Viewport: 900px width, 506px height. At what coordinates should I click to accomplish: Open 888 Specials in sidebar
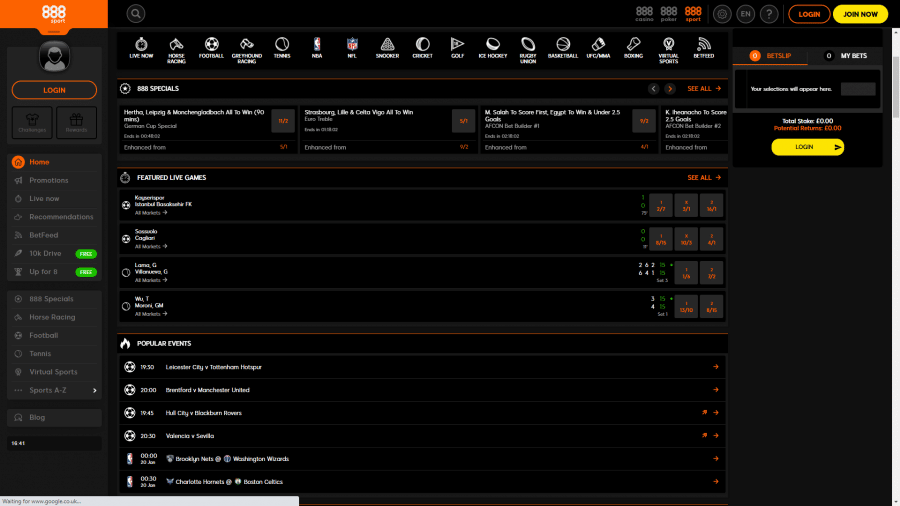55,299
